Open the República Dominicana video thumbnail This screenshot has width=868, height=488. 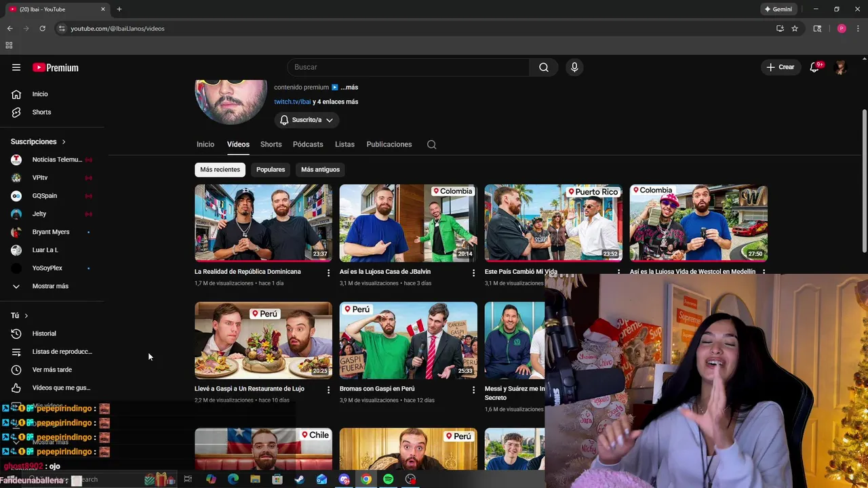[x=263, y=222]
